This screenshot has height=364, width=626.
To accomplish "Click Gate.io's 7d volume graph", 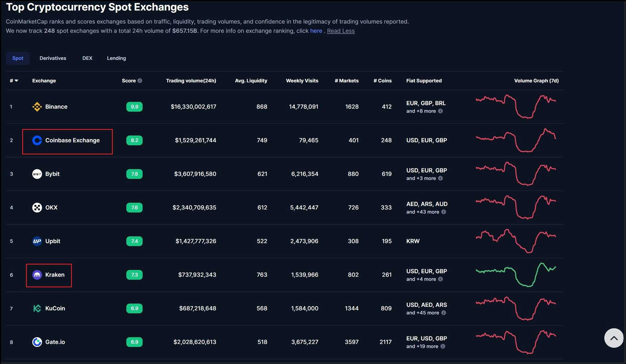I will (516, 342).
